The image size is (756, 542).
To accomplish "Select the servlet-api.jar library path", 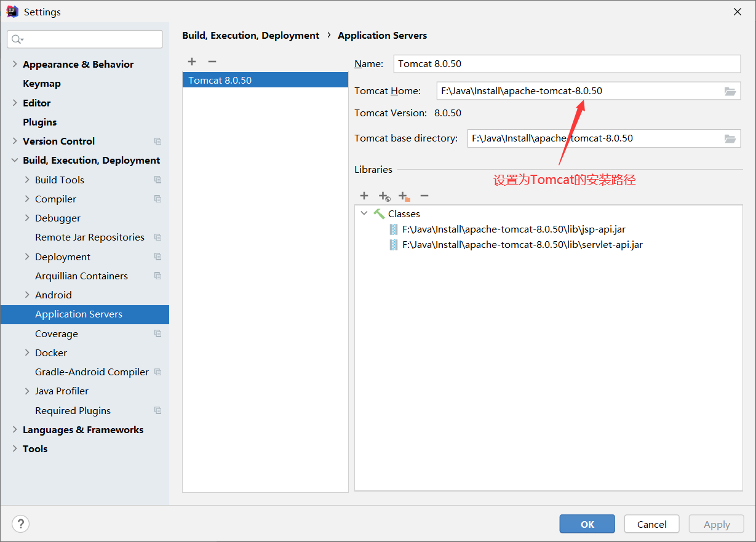I will [523, 245].
